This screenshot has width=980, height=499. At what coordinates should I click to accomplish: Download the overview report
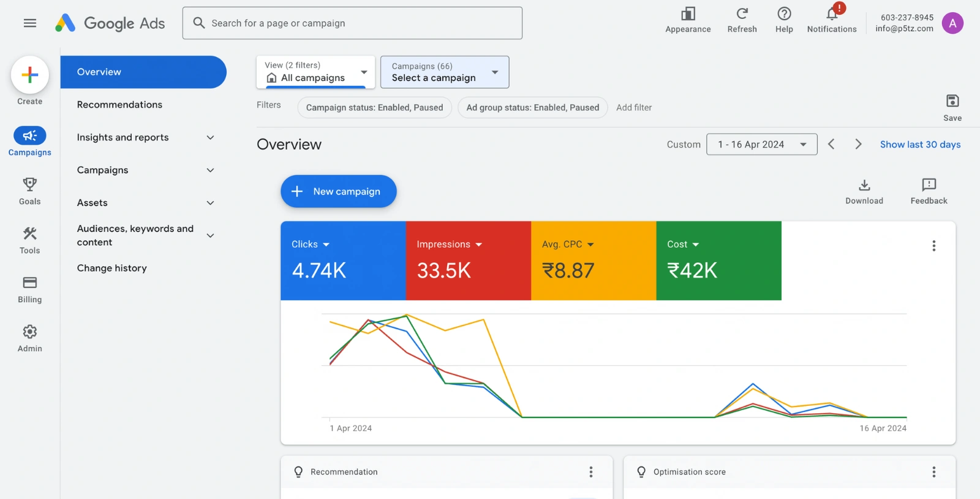pyautogui.click(x=864, y=191)
